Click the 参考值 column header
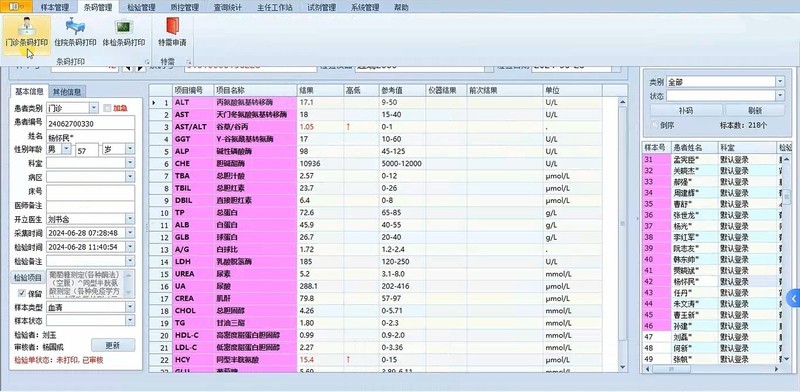Image resolution: width=800 pixels, height=392 pixels. pyautogui.click(x=402, y=90)
